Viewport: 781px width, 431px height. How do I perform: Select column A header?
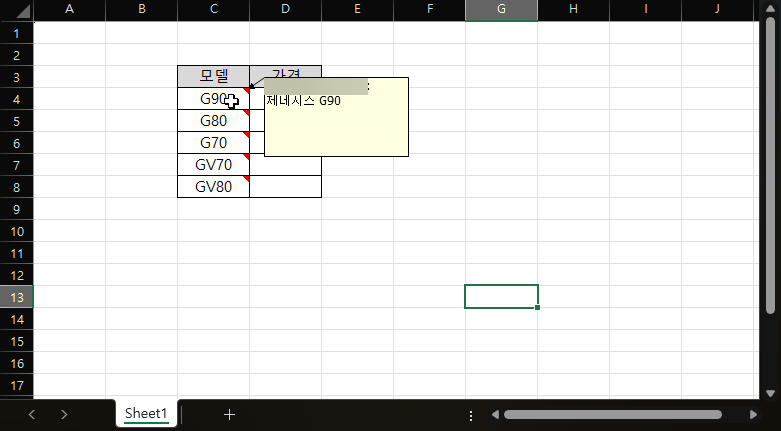click(x=70, y=10)
